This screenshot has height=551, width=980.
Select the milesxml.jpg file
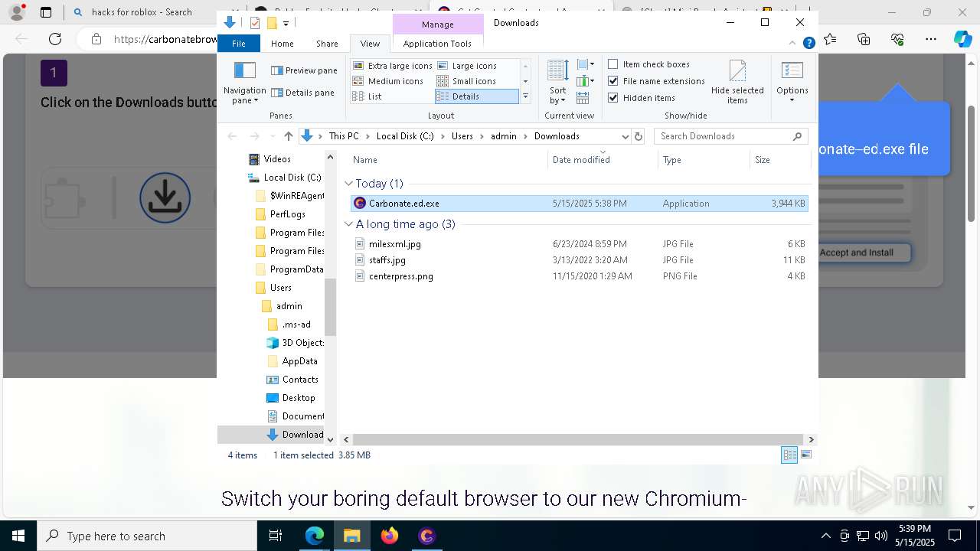579,244
